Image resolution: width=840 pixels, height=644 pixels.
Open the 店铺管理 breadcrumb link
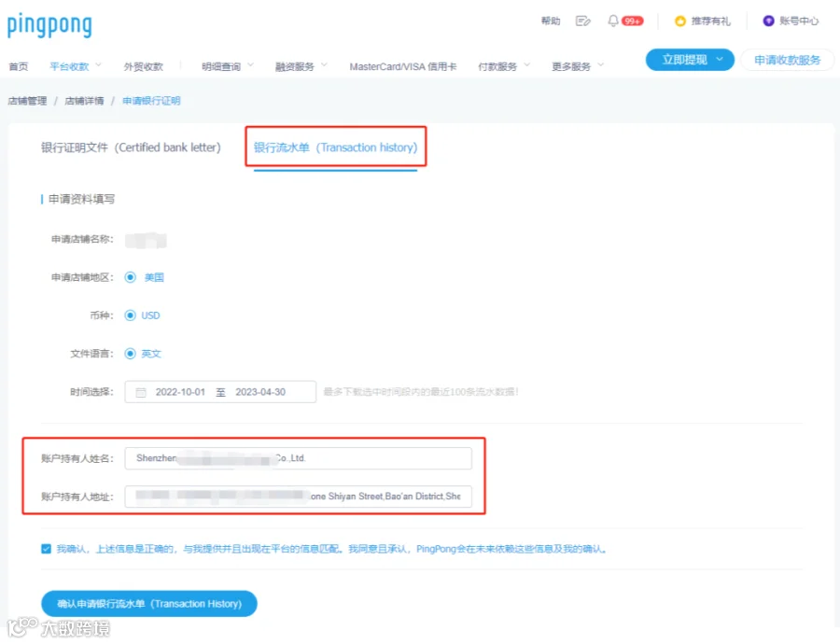point(27,100)
